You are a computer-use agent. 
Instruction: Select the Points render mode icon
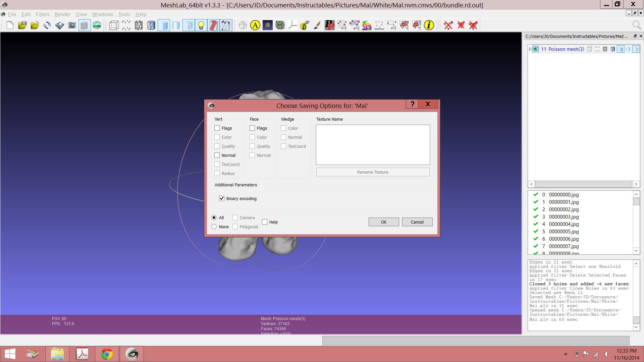pyautogui.click(x=126, y=25)
